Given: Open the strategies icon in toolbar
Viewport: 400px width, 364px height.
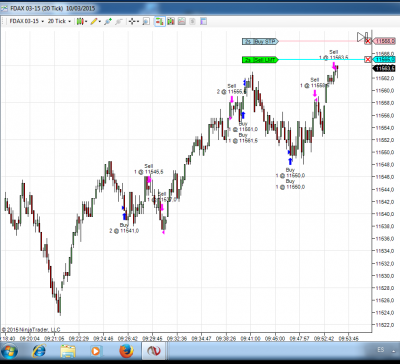Looking at the screenshot, I should 182,22.
